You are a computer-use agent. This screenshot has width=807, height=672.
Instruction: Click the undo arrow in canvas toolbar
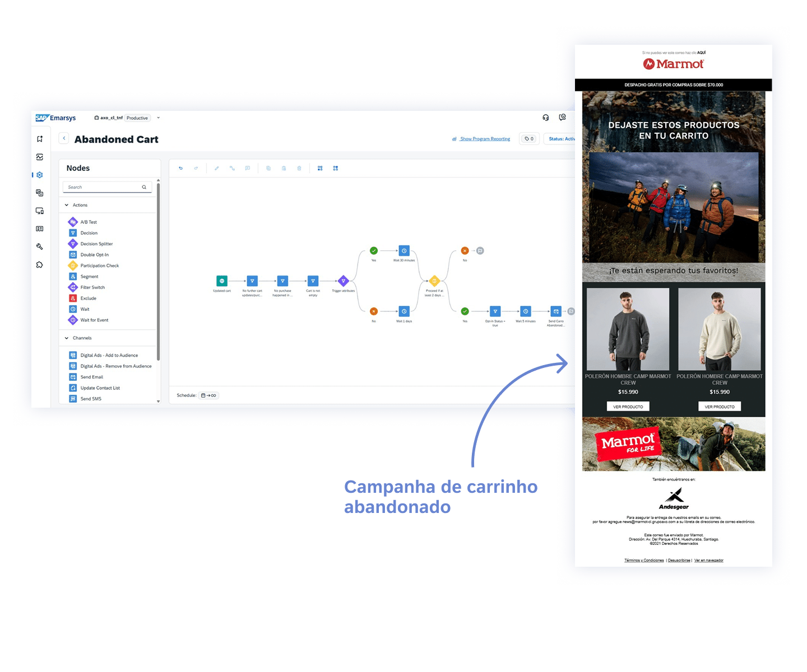tap(180, 168)
